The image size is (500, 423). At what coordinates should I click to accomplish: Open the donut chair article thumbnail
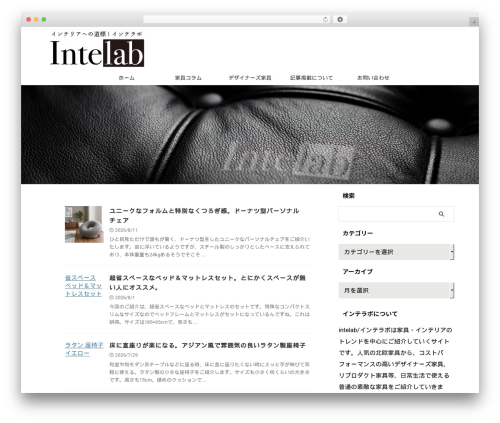83,224
